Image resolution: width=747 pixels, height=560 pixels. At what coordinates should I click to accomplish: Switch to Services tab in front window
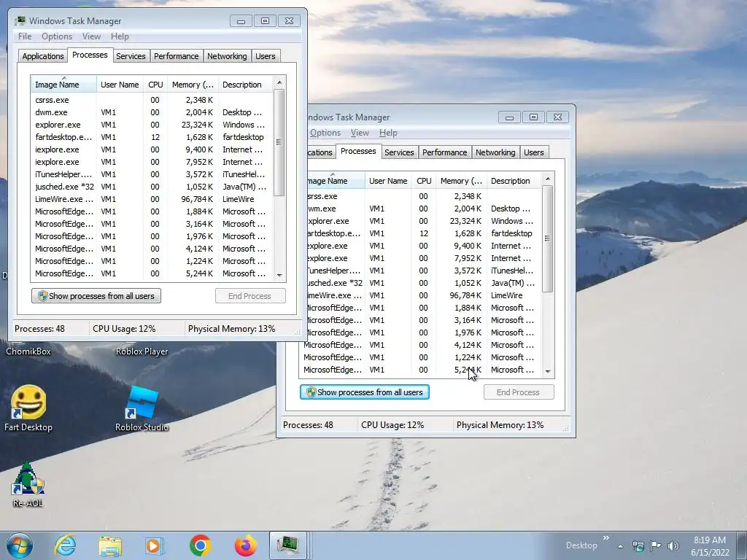click(399, 152)
